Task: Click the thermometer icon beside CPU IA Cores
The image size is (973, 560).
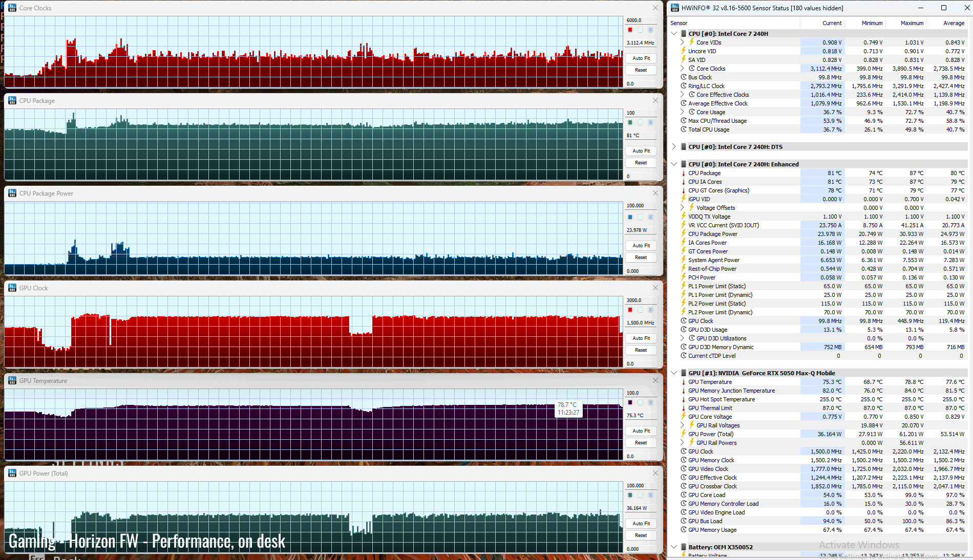Action: point(684,182)
